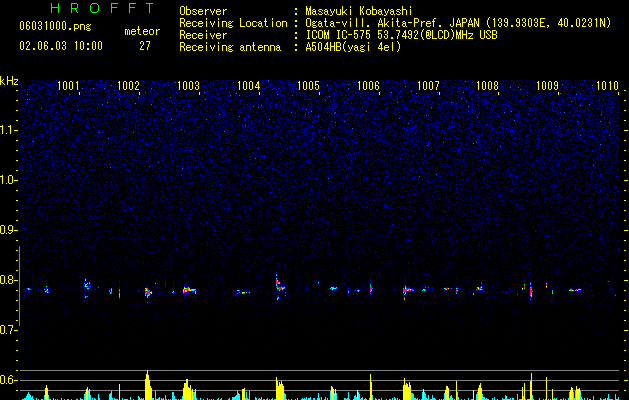The image size is (629, 400).
Task: Click the 1002 time marker
Action: click(128, 86)
